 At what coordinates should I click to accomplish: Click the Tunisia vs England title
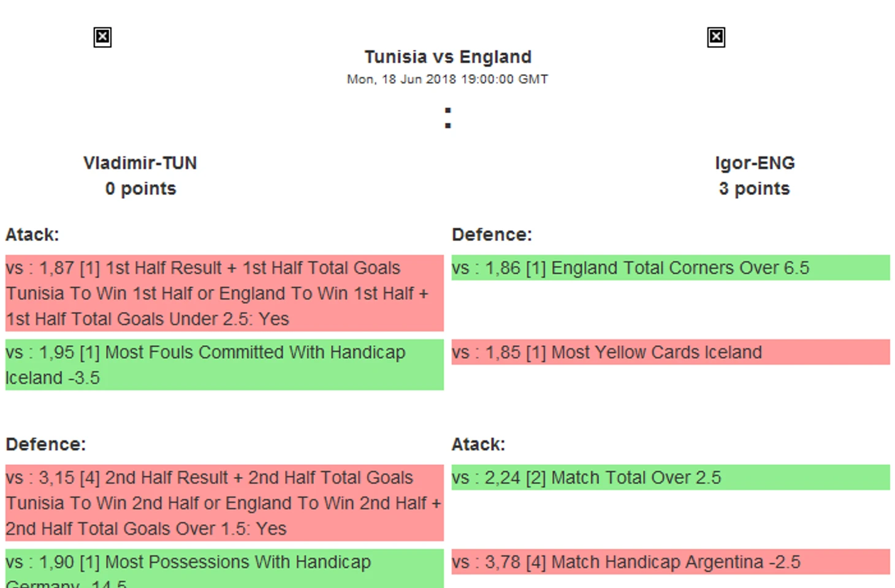(447, 57)
